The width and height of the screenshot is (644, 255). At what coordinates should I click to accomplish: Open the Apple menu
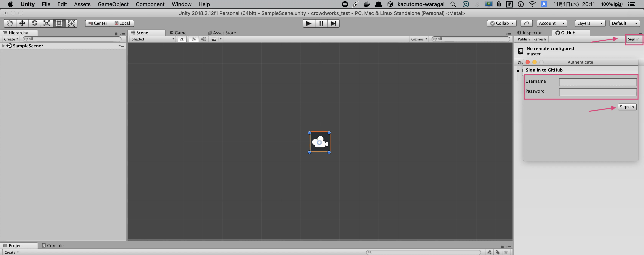click(11, 4)
